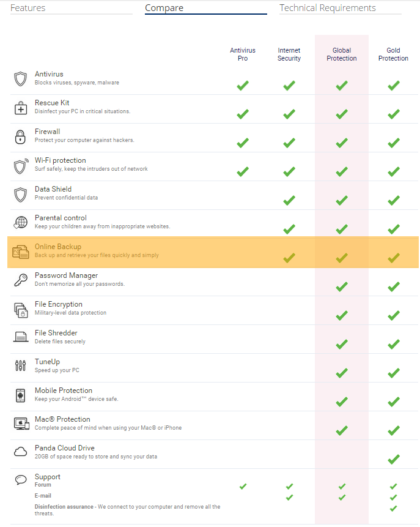Click the File Shredder icon
The image size is (420, 527).
click(21, 337)
